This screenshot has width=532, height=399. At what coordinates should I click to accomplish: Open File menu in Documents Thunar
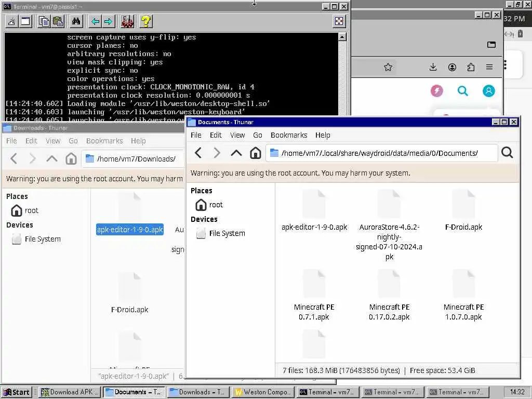click(196, 135)
